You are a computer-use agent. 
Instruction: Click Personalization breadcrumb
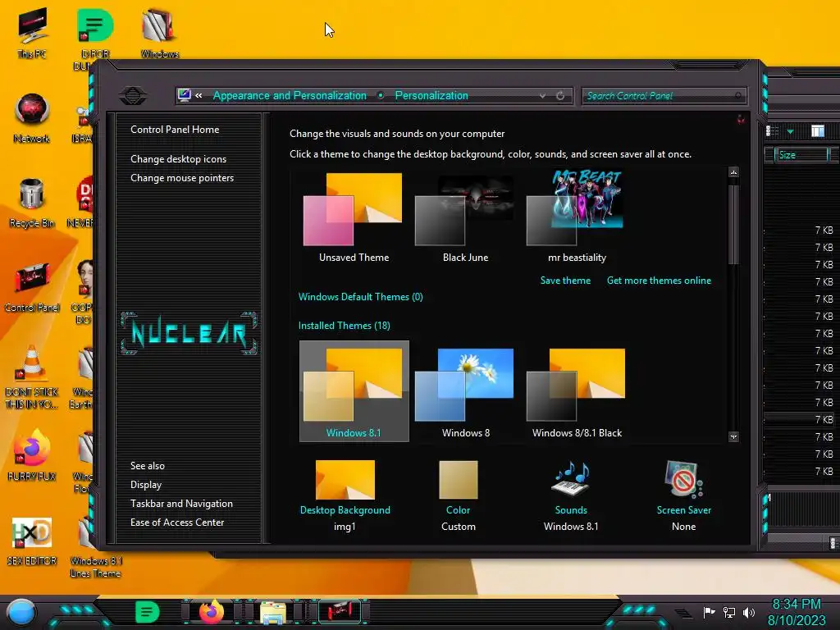tap(431, 95)
